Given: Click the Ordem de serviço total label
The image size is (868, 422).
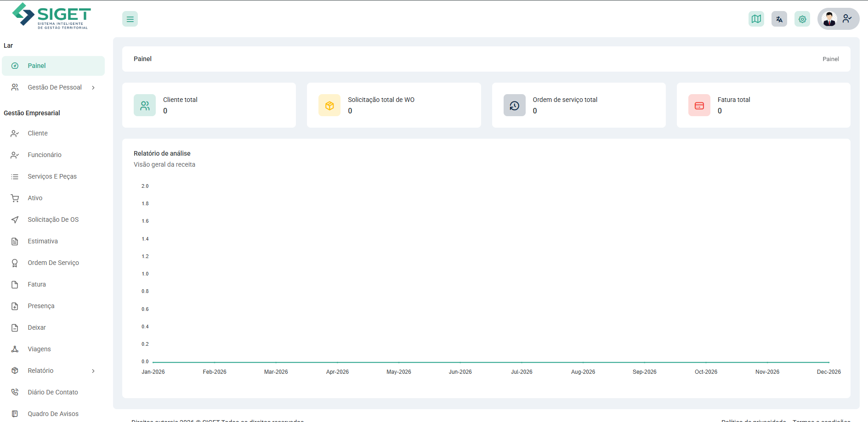Looking at the screenshot, I should 565,100.
